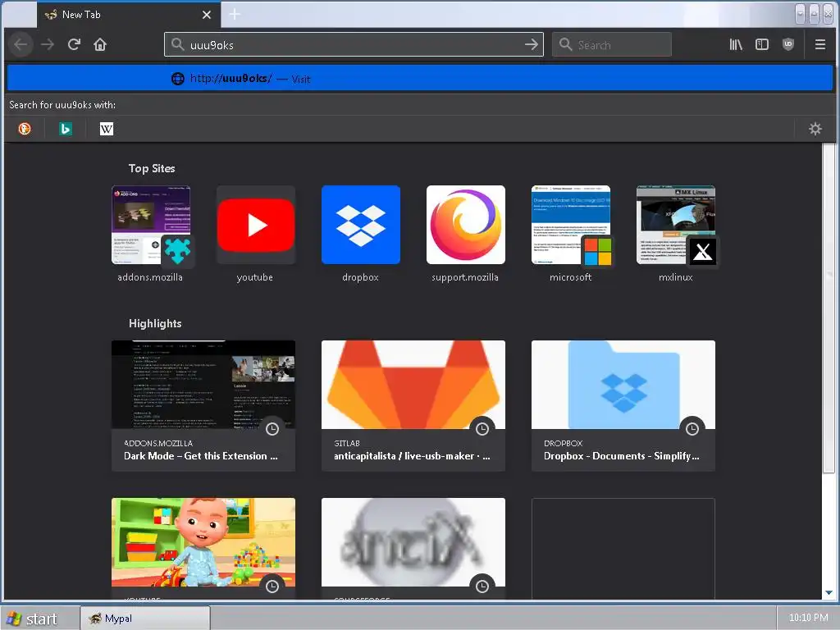The width and height of the screenshot is (840, 630).
Task: Click the page scroll down arrow
Action: 829,592
